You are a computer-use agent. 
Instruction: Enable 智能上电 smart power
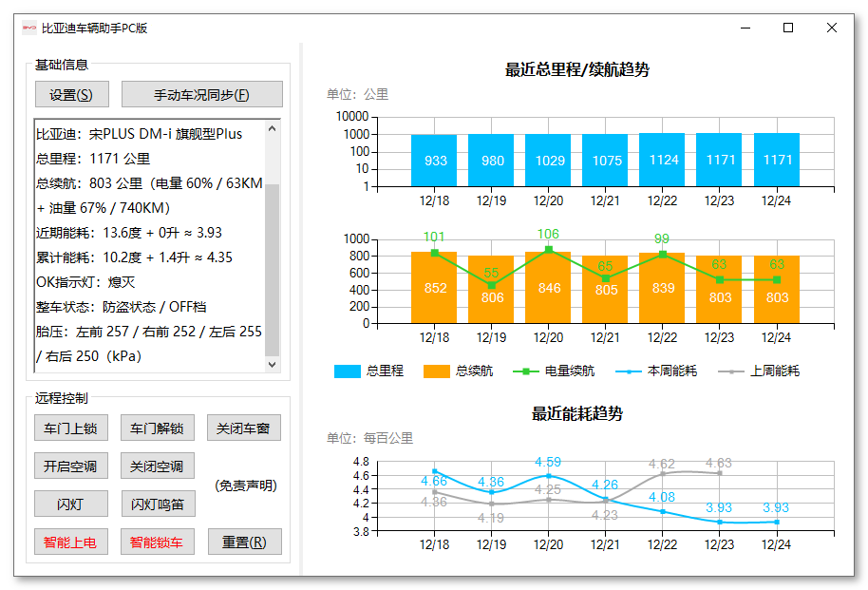[69, 542]
